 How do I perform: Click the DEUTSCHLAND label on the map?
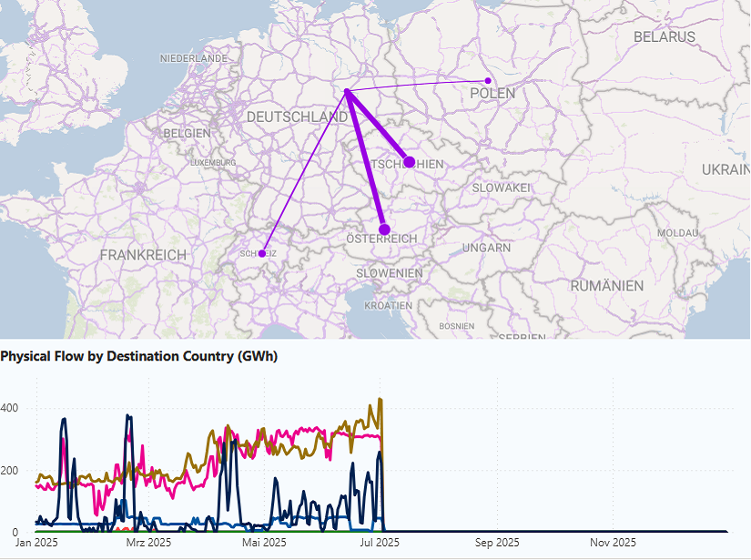[297, 117]
